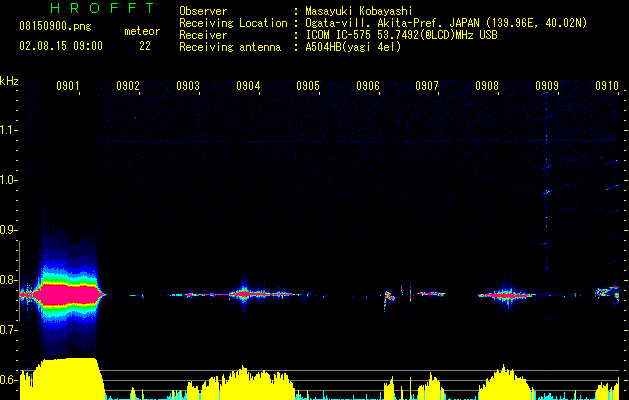Click the A504HB(yagi 4el) antenna text

click(x=353, y=47)
